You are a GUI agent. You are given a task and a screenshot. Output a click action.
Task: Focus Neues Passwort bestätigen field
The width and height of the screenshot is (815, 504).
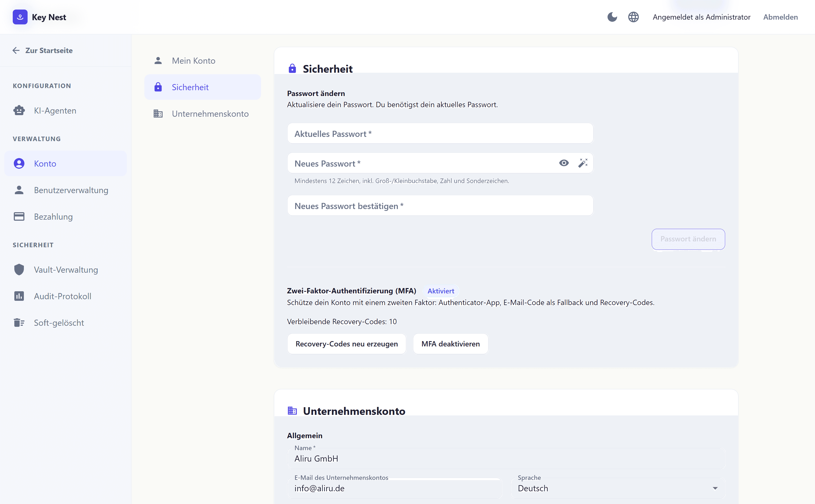tap(440, 206)
